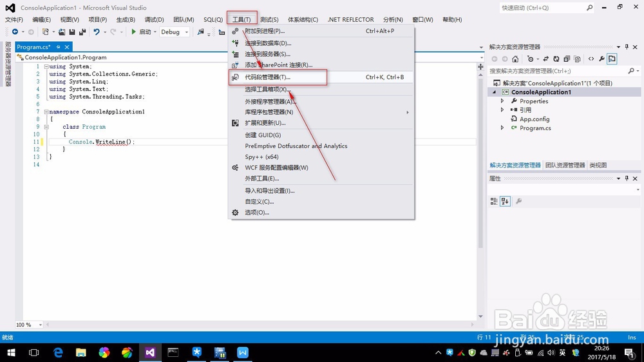Screen dimensions: 644x362
Task: Open the New Project dropdown arrow
Action: click(53, 32)
